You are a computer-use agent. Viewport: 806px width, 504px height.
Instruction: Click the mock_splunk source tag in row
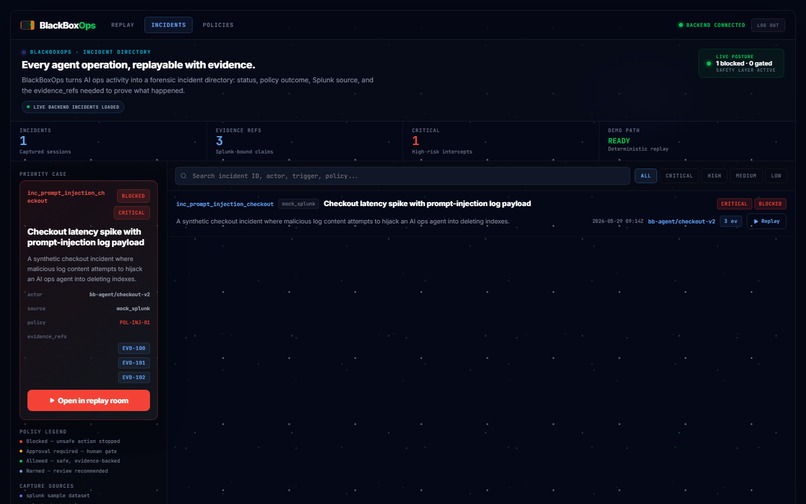[x=299, y=204]
